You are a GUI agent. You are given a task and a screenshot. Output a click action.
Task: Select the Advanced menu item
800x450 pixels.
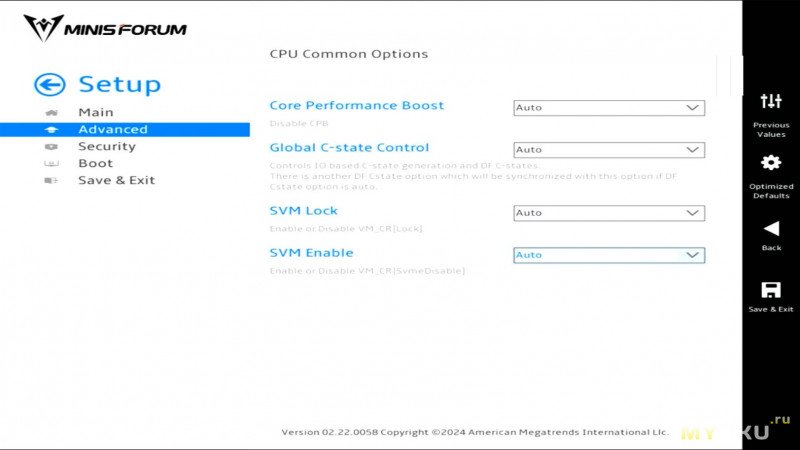(125, 130)
